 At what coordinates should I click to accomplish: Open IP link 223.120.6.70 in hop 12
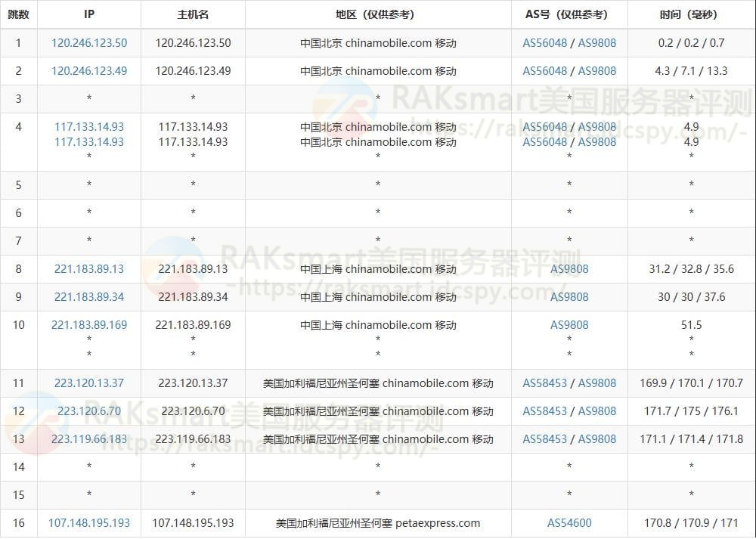(x=89, y=411)
